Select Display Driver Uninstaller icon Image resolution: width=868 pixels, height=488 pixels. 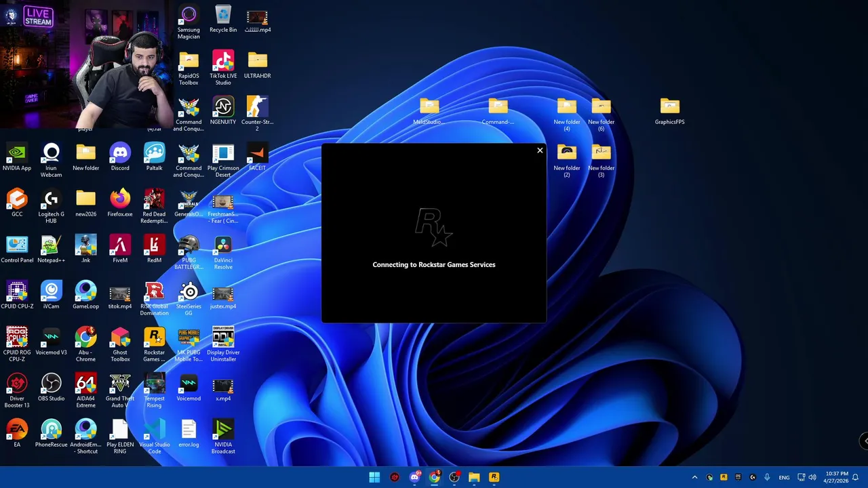coord(223,345)
